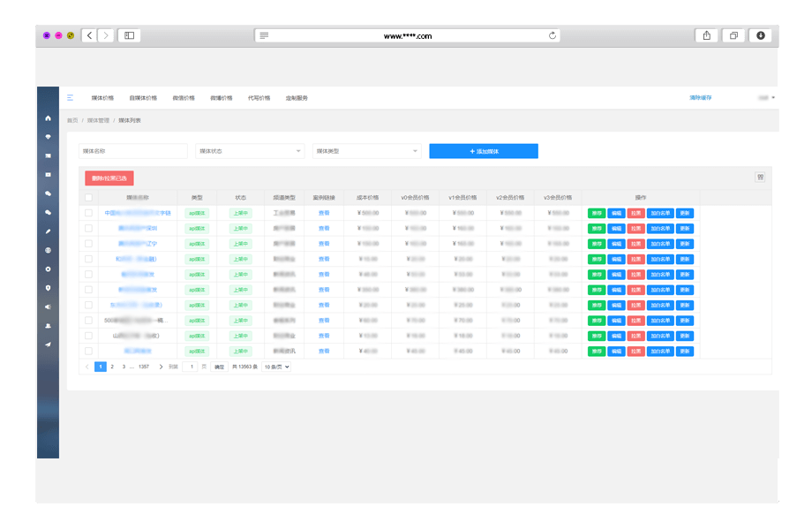812x530 pixels.
Task: Open the globe icon in the left sidebar
Action: 48,250
